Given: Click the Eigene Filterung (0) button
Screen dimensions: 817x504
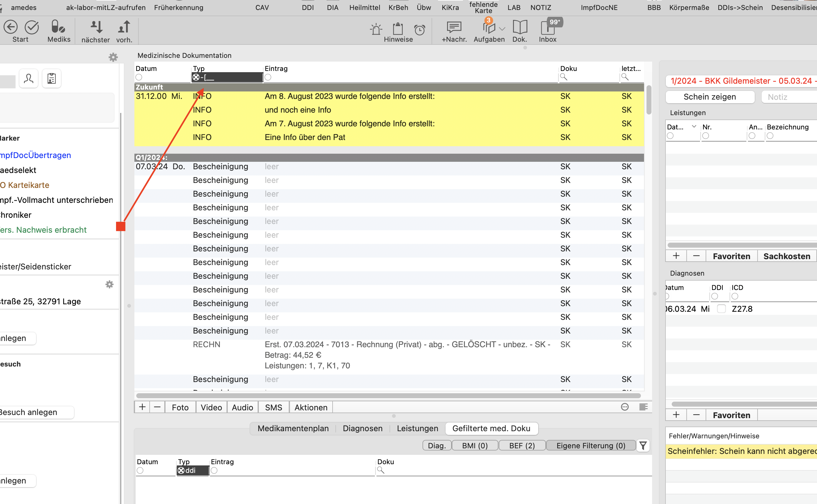Looking at the screenshot, I should (591, 446).
